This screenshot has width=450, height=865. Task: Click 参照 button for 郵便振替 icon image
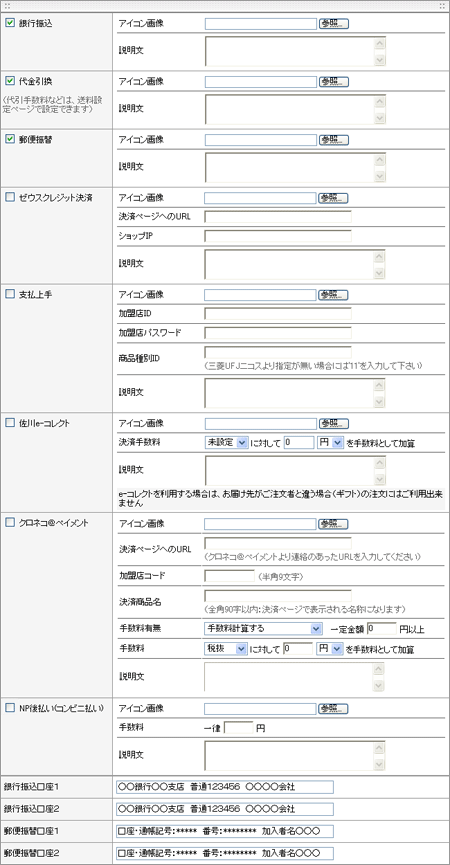coord(334,140)
